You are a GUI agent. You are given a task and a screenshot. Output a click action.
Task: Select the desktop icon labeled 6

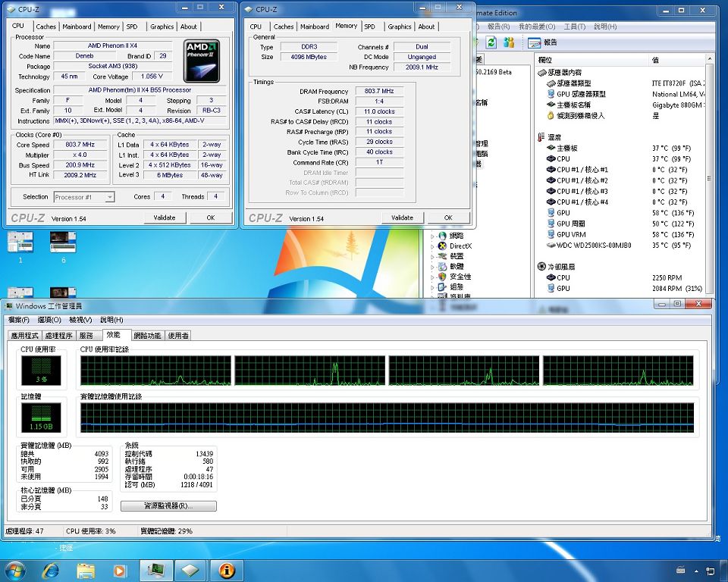[x=63, y=247]
